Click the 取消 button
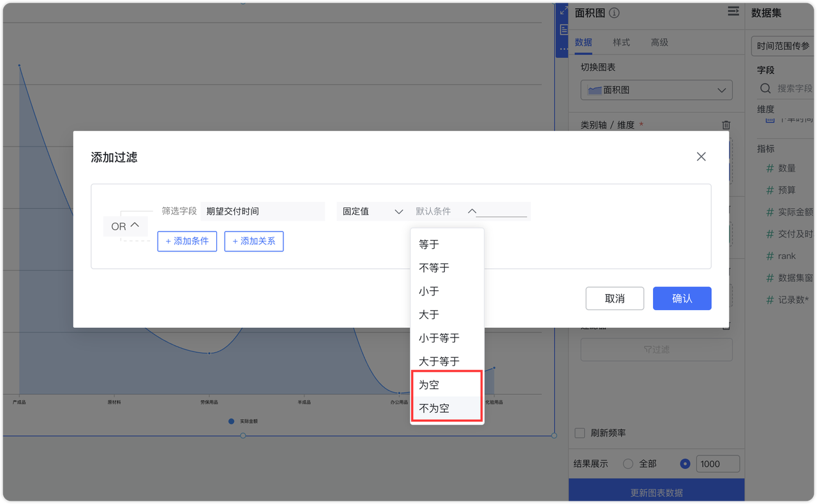This screenshot has width=817, height=504. (615, 299)
